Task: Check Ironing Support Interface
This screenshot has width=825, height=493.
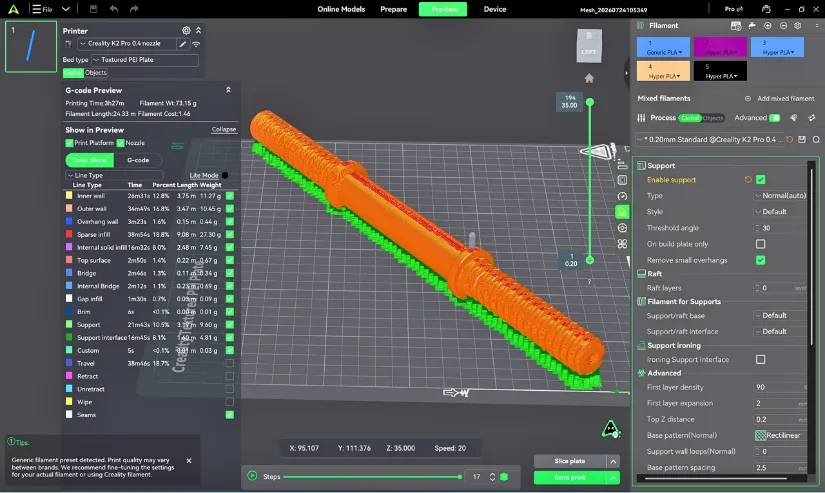Action: pos(760,360)
